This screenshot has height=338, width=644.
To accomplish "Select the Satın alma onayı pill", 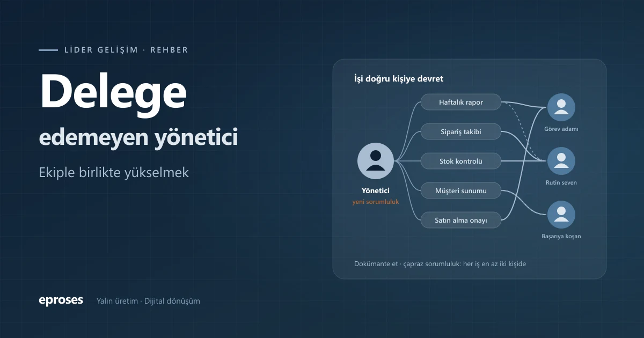I will 461,220.
